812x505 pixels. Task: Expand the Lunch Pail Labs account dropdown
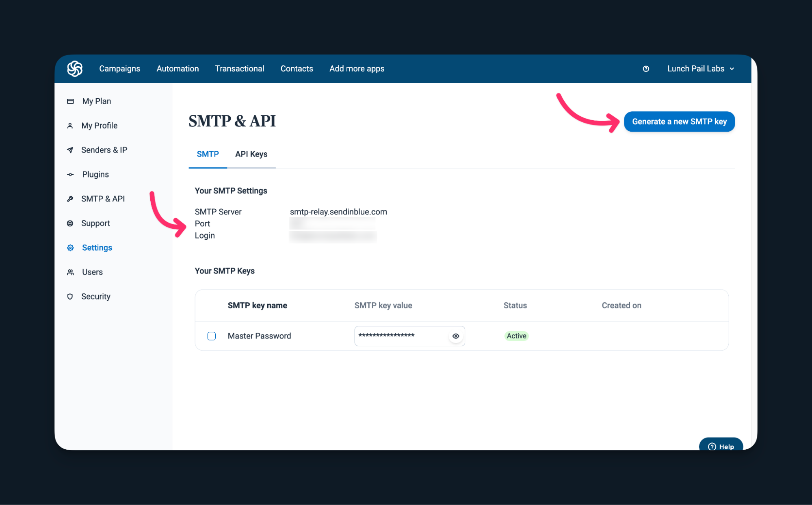pyautogui.click(x=701, y=69)
